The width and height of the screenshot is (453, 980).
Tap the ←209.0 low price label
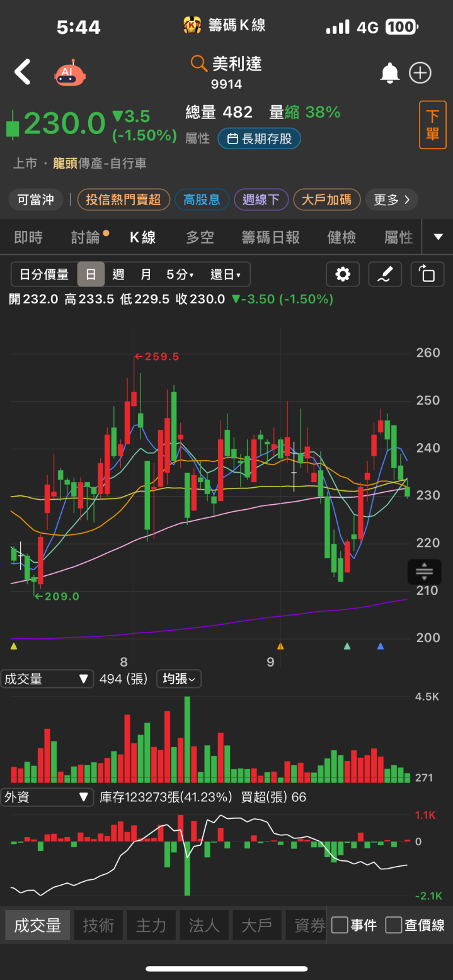(57, 596)
